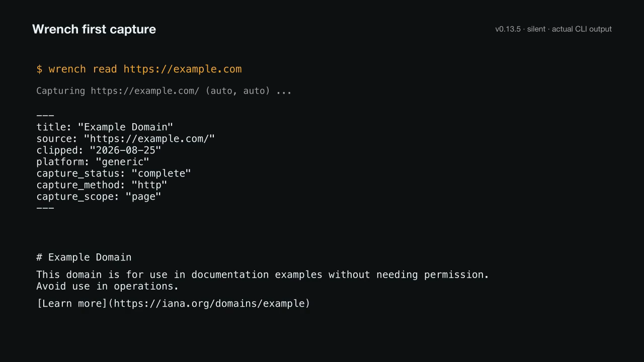
Task: Open the [Learn more] iana.org link
Action: 173,304
